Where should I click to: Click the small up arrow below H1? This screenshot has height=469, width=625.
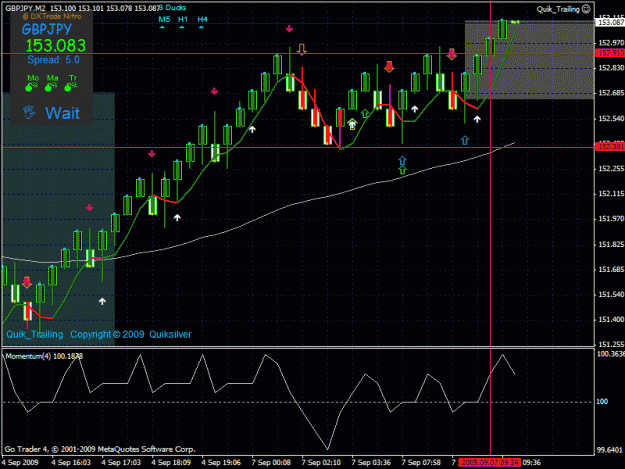pyautogui.click(x=182, y=27)
